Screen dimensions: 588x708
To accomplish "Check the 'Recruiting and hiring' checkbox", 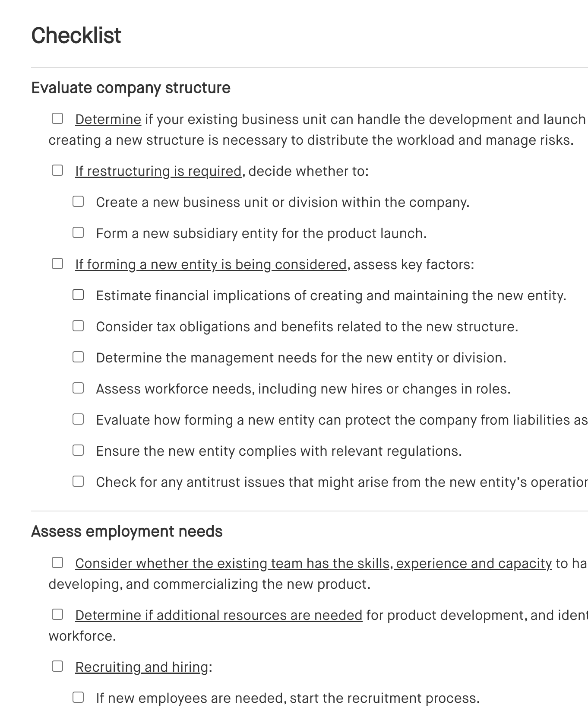I will coord(57,666).
